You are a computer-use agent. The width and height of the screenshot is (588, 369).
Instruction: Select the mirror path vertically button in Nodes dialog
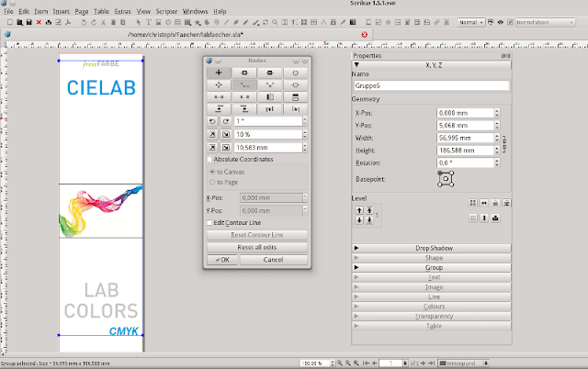coord(295,97)
